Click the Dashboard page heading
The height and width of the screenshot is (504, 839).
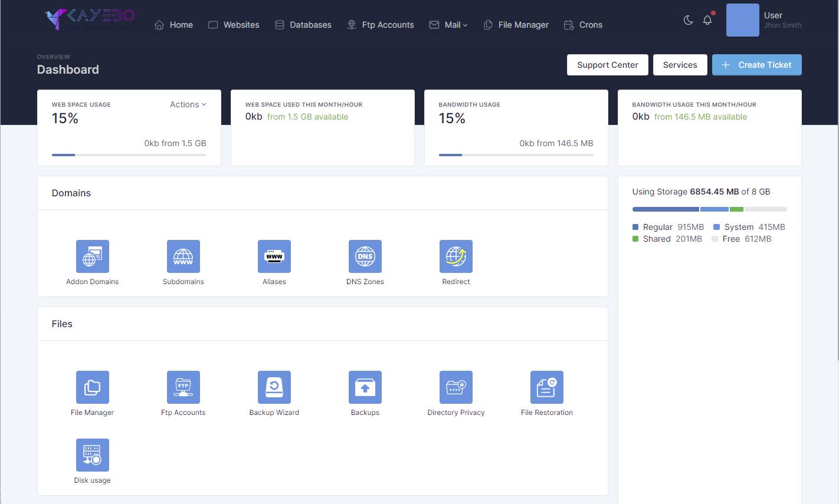[68, 70]
